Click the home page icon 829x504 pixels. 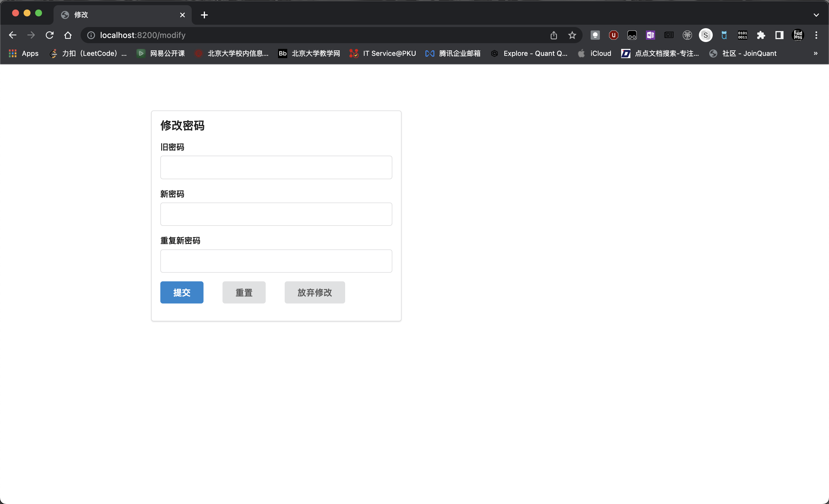pyautogui.click(x=68, y=35)
